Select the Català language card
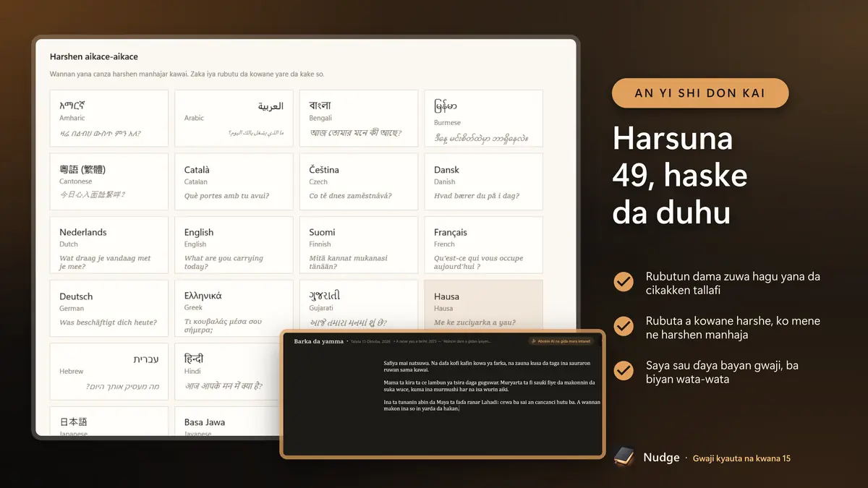 234,181
